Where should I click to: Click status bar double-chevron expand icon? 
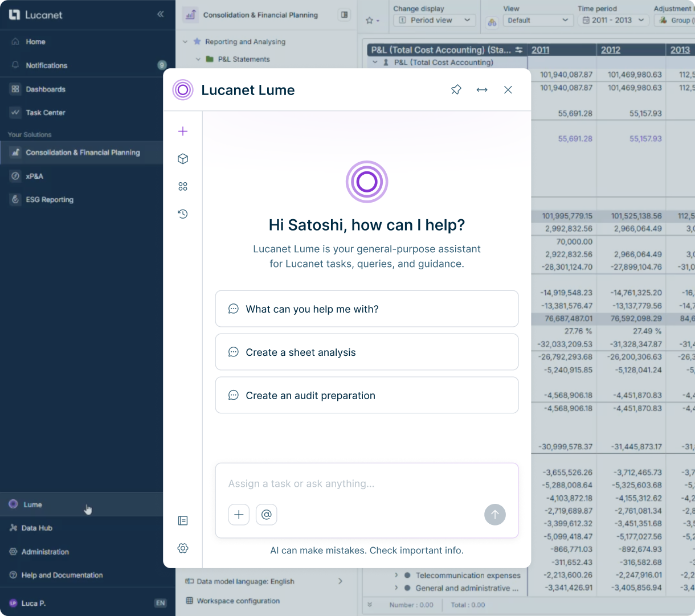coord(370,605)
